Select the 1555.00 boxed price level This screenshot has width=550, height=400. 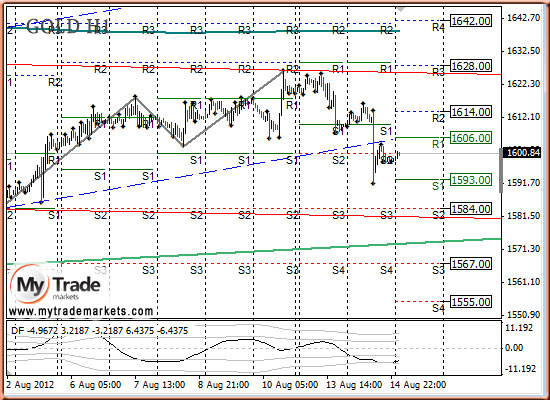471,302
